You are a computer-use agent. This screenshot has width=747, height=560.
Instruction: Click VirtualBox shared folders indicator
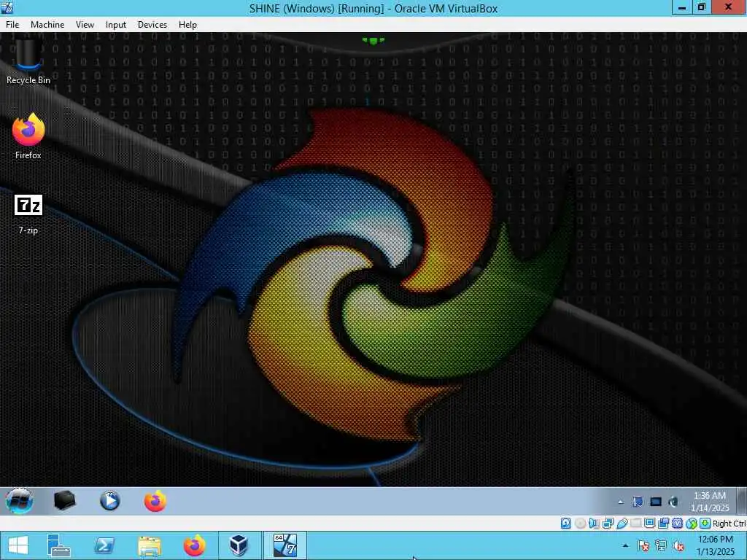click(x=635, y=524)
